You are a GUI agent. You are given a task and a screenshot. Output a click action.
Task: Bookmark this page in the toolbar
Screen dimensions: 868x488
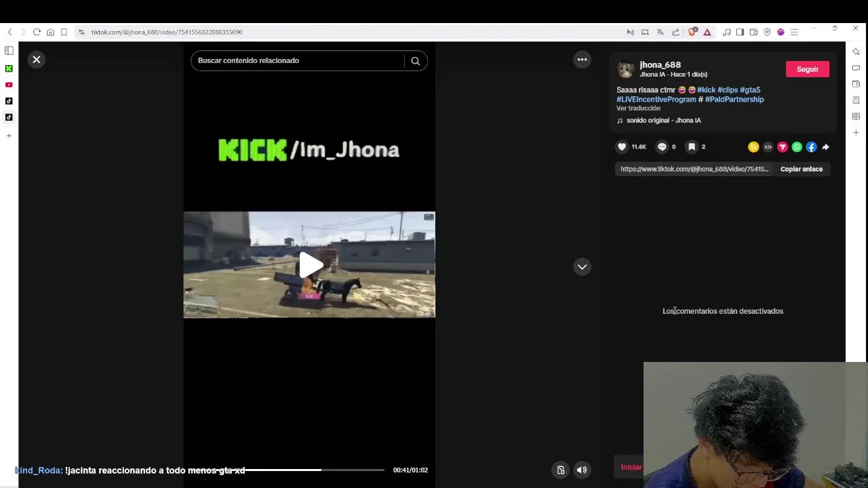point(64,32)
